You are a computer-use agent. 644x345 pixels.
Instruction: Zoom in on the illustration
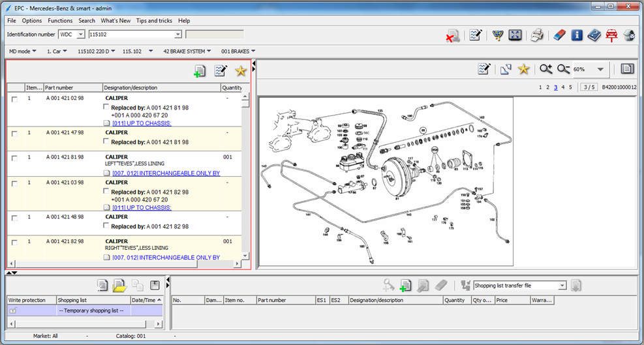(x=546, y=69)
